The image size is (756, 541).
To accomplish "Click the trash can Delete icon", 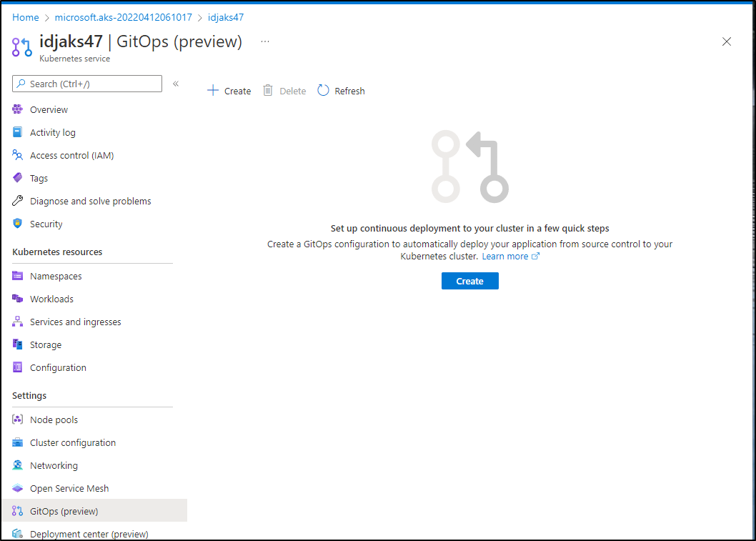I will pos(267,90).
